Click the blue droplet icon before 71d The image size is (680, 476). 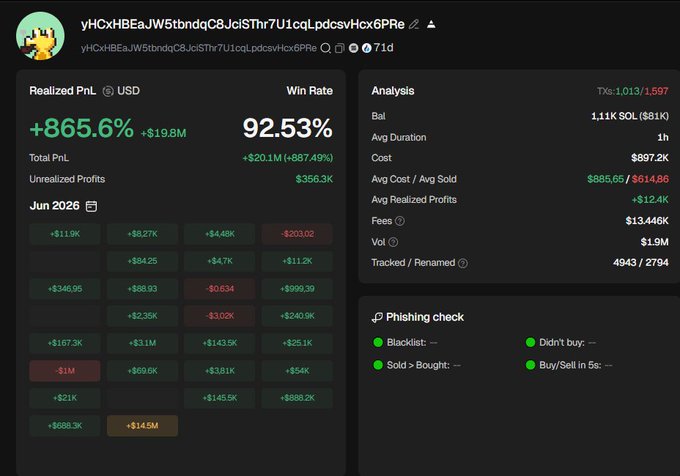coord(366,48)
